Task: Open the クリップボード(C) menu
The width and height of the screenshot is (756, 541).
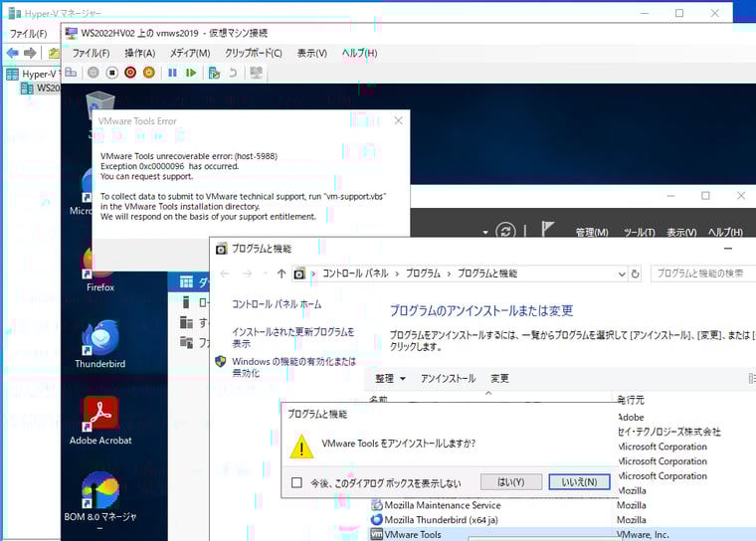Action: (x=253, y=53)
